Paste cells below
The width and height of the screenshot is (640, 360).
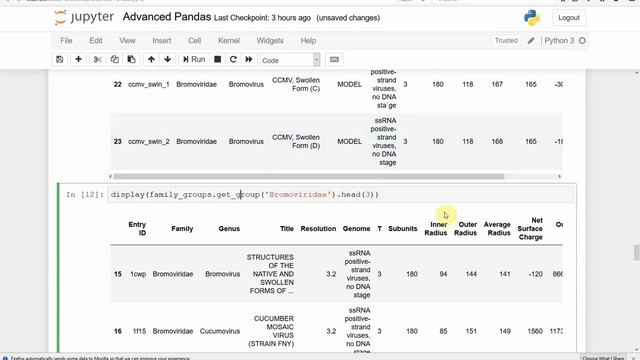click(x=131, y=60)
